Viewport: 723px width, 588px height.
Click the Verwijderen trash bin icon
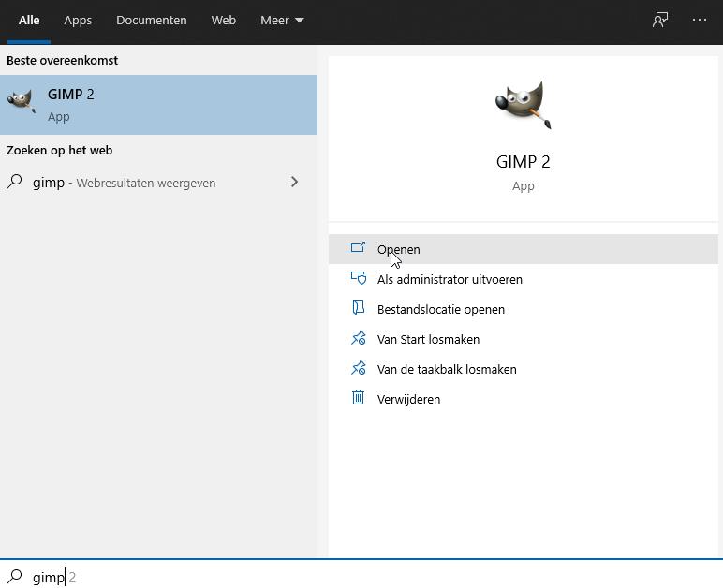(358, 398)
